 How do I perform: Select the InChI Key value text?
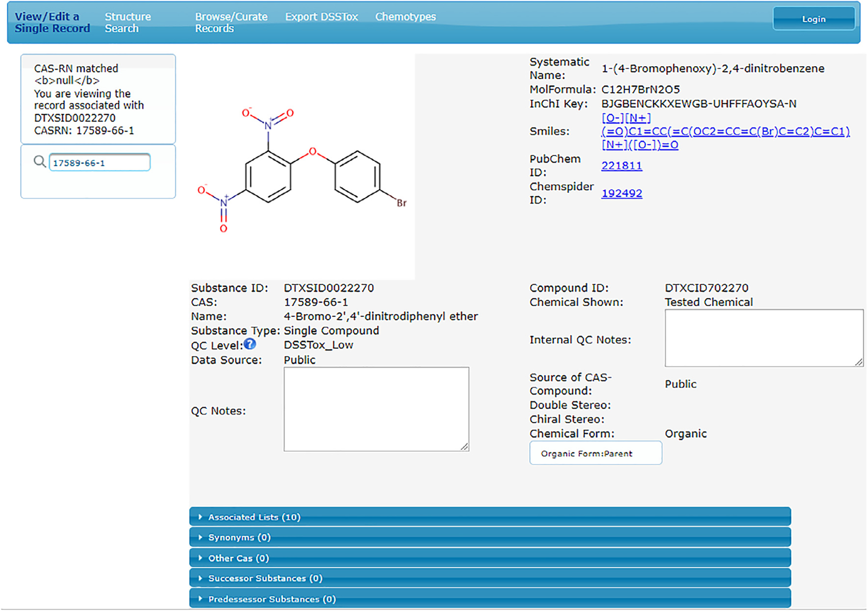(699, 103)
